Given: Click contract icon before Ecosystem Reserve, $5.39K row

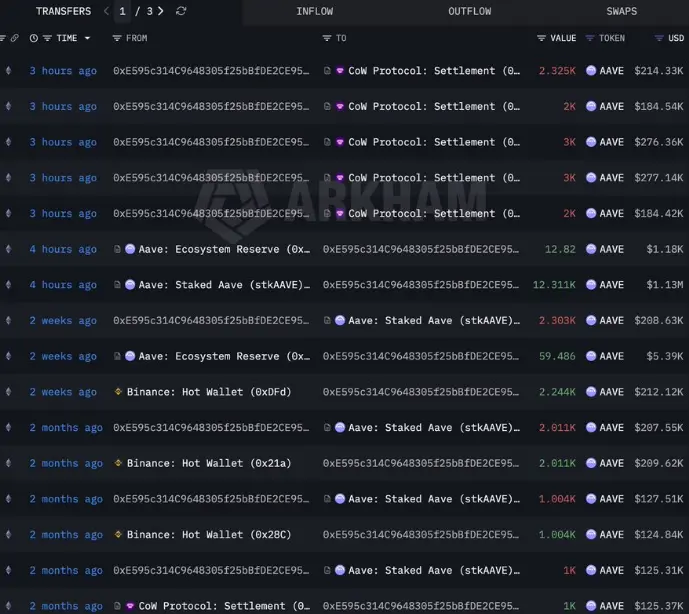Looking at the screenshot, I should [117, 356].
